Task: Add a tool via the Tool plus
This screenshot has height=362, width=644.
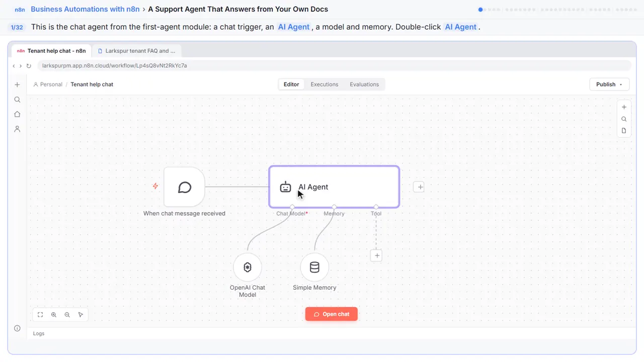Action: 376,255
